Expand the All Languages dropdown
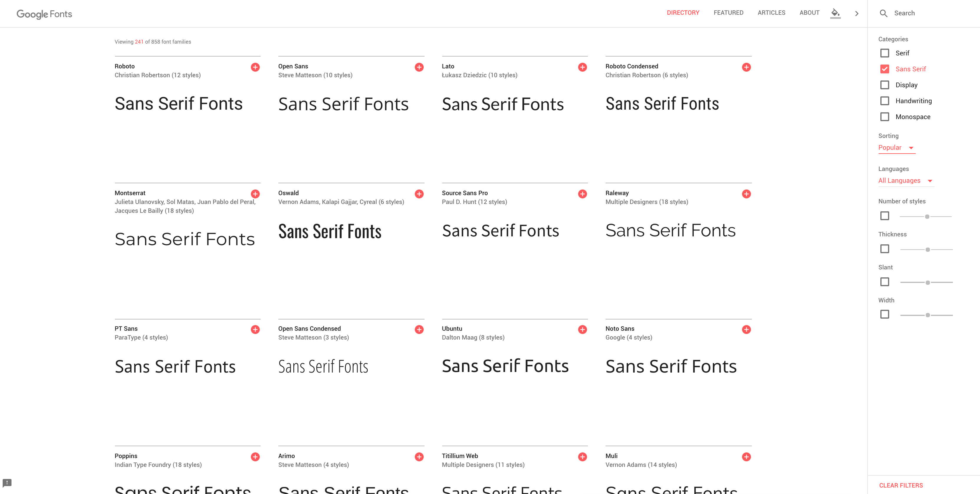 tap(905, 181)
